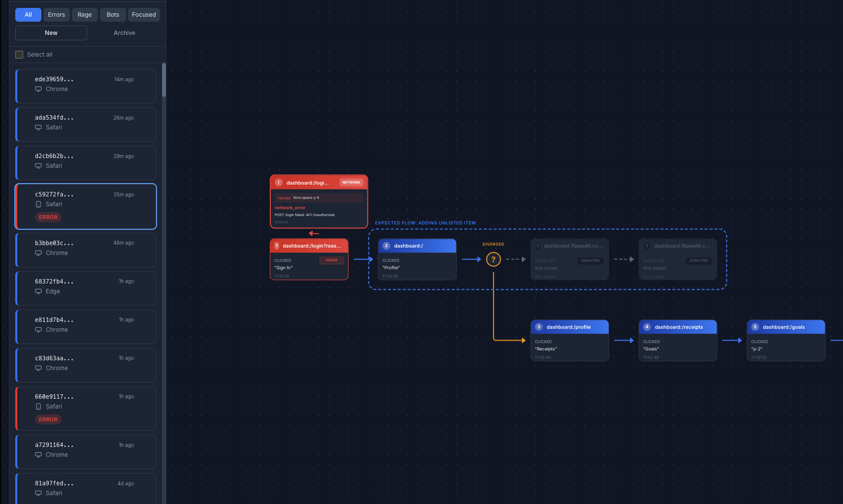This screenshot has height=504, width=843.
Task: Switch to the Archive tab
Action: pyautogui.click(x=124, y=32)
